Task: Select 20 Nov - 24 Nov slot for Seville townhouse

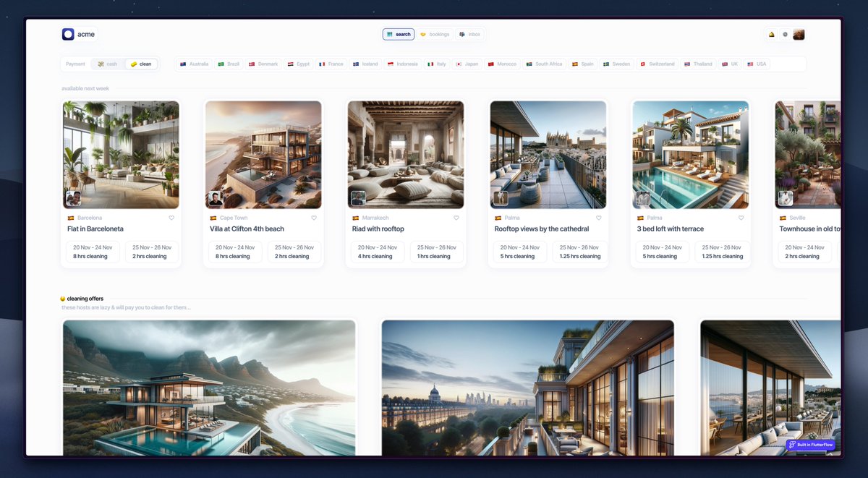Action: point(805,252)
